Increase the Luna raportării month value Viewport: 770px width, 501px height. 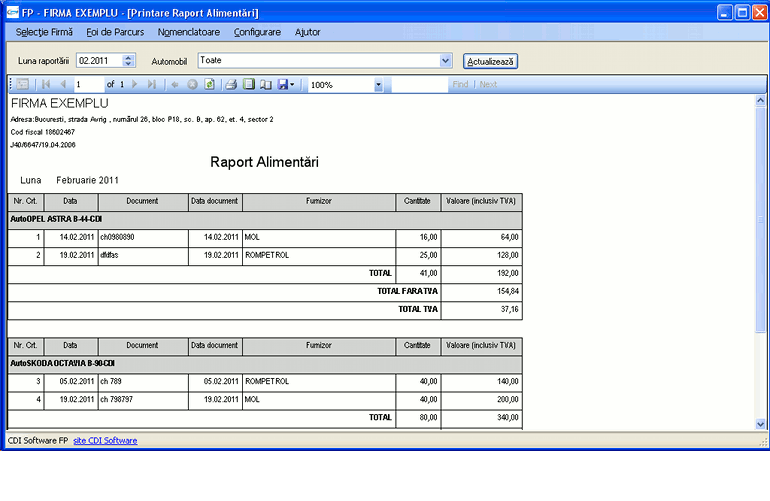tap(128, 57)
